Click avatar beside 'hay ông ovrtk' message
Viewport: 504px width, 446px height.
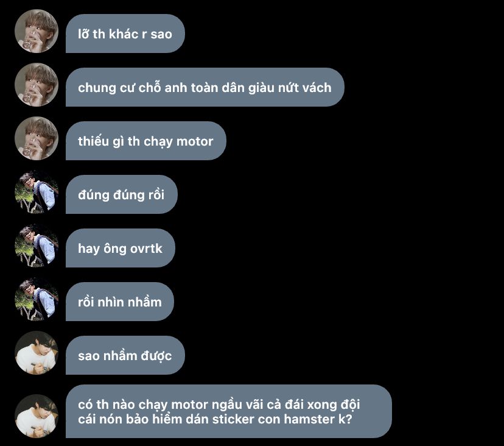click(x=37, y=246)
